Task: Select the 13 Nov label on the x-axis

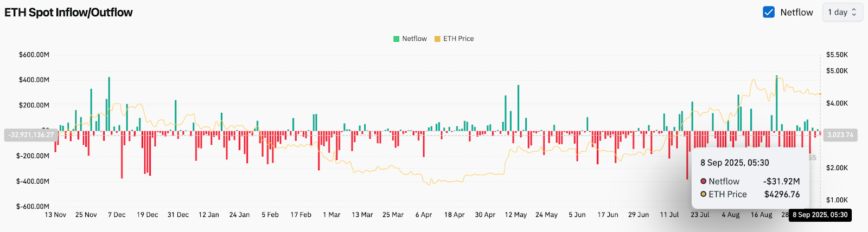Action: [x=55, y=215]
